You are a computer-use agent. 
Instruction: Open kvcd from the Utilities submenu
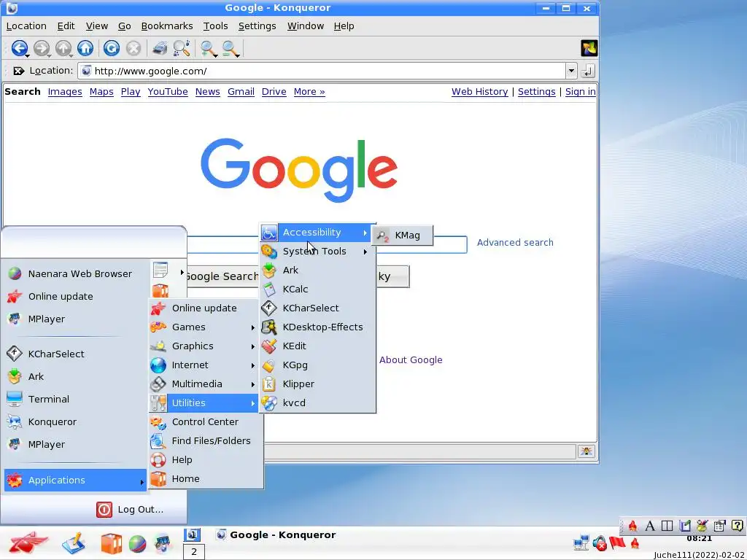(318, 402)
